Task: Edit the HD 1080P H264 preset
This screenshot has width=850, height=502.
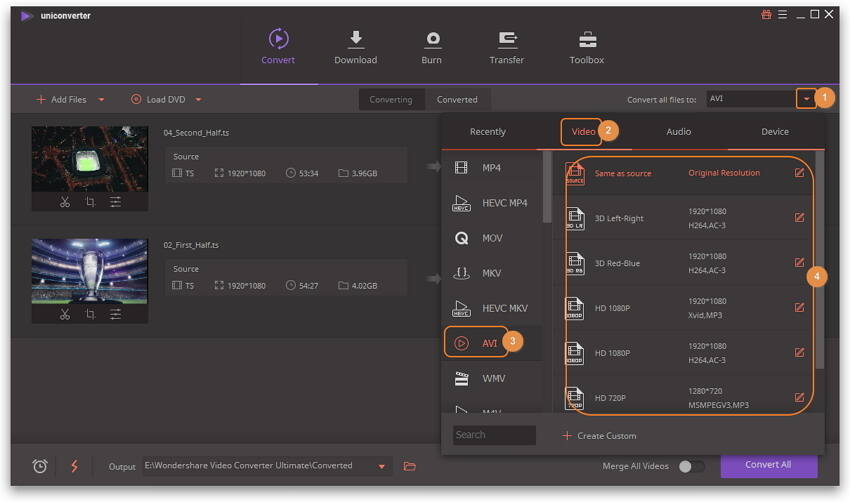Action: click(799, 352)
